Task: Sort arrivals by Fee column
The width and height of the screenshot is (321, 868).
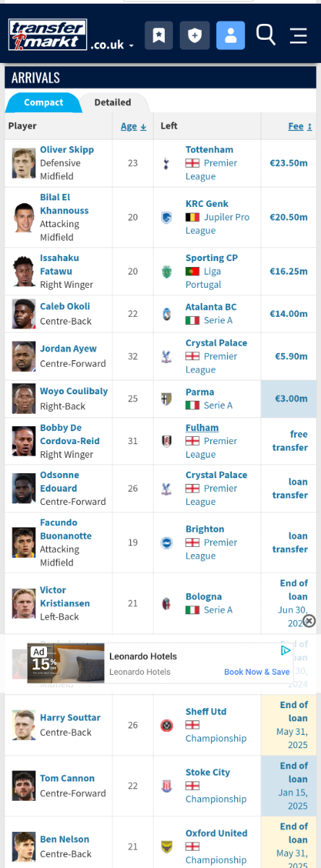Action: pyautogui.click(x=300, y=126)
